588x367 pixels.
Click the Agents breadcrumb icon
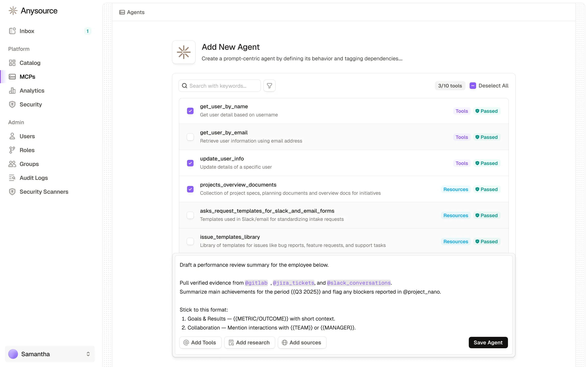click(x=122, y=12)
